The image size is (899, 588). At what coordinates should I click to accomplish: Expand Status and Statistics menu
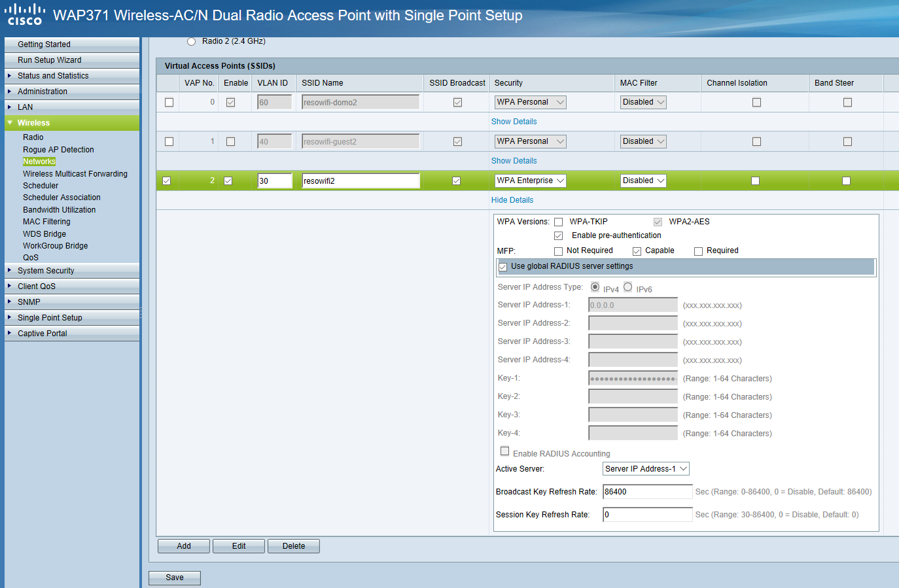[72, 76]
